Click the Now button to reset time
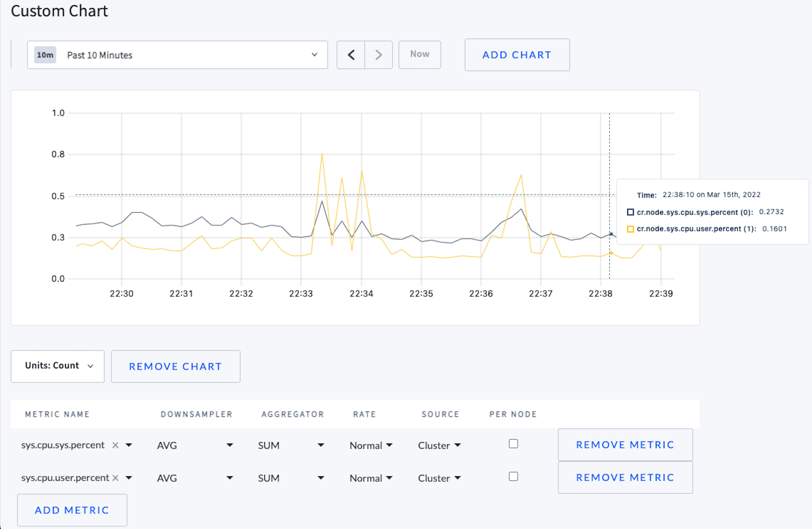 click(x=419, y=54)
